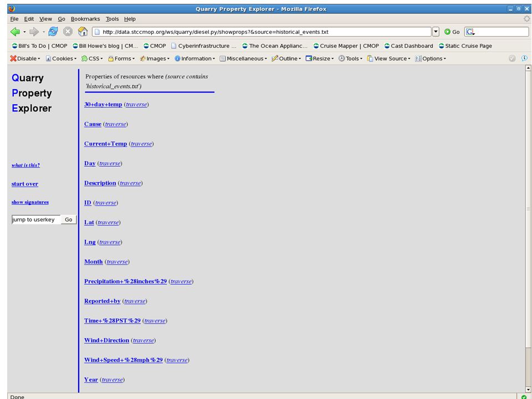Click the jump to userkey input field
The width and height of the screenshot is (532, 399).
pyautogui.click(x=36, y=219)
